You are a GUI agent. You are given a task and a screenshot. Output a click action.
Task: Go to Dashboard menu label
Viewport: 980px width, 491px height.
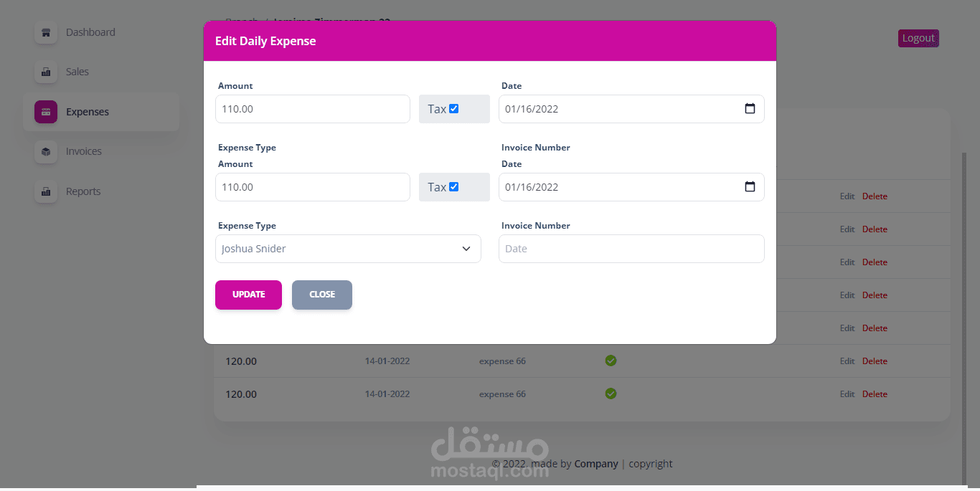[90, 32]
